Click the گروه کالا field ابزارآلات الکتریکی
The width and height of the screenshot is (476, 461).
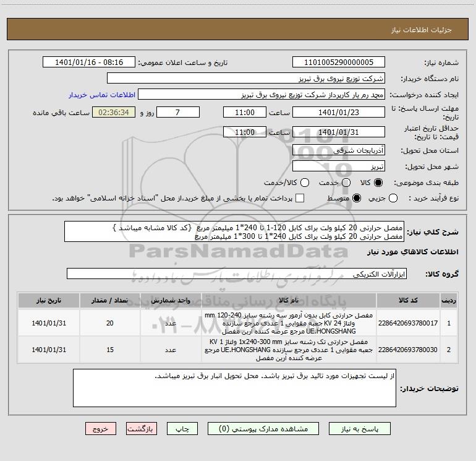click(x=237, y=274)
